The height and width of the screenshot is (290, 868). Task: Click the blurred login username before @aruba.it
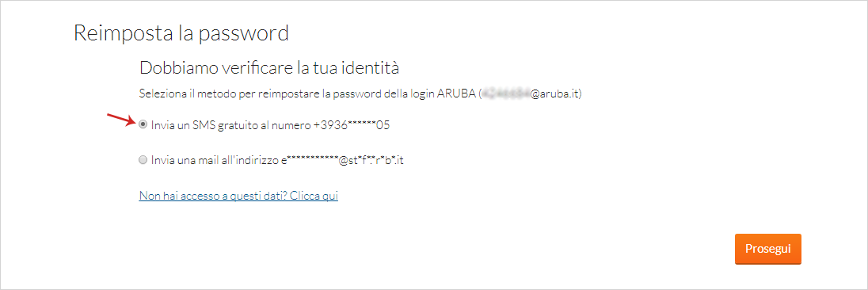507,94
